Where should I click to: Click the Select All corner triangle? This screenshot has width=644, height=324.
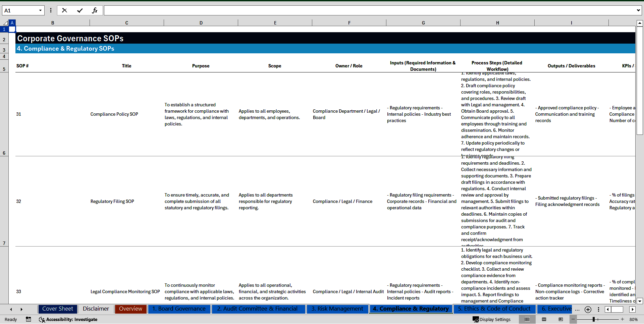(x=5, y=23)
